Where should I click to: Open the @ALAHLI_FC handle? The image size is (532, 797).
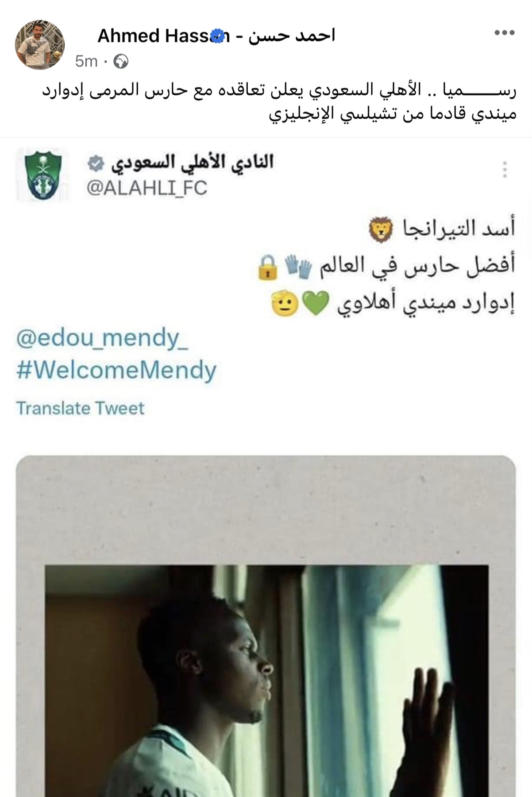pyautogui.click(x=147, y=188)
